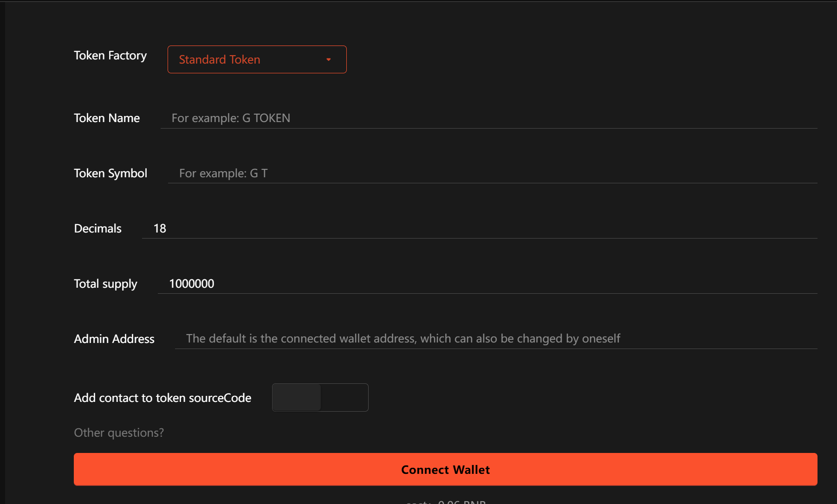
Task: Enable the Add contact to token sourceCode toggle
Action: (319, 398)
